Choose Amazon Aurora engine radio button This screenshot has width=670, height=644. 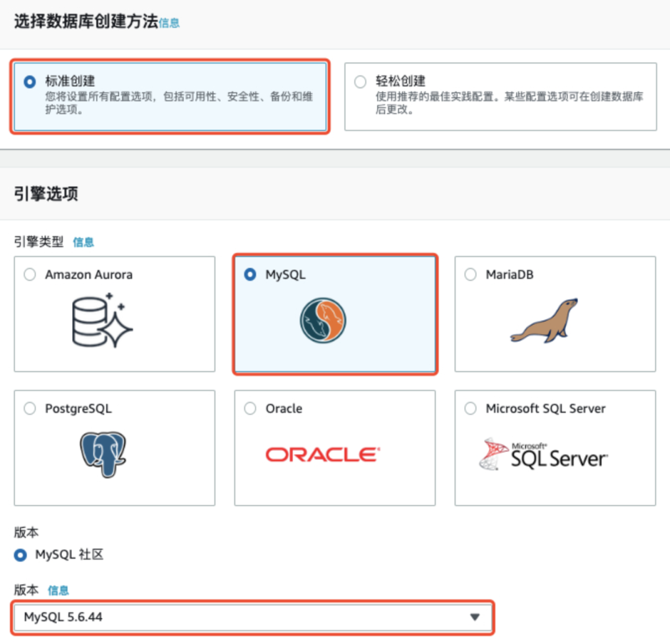pyautogui.click(x=30, y=274)
